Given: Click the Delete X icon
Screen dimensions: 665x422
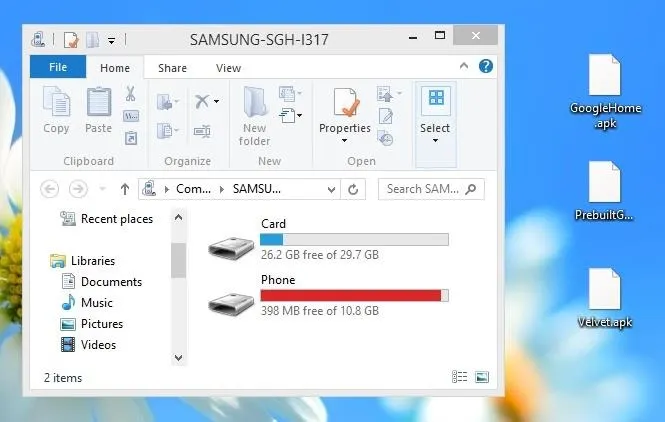Looking at the screenshot, I should tap(202, 101).
